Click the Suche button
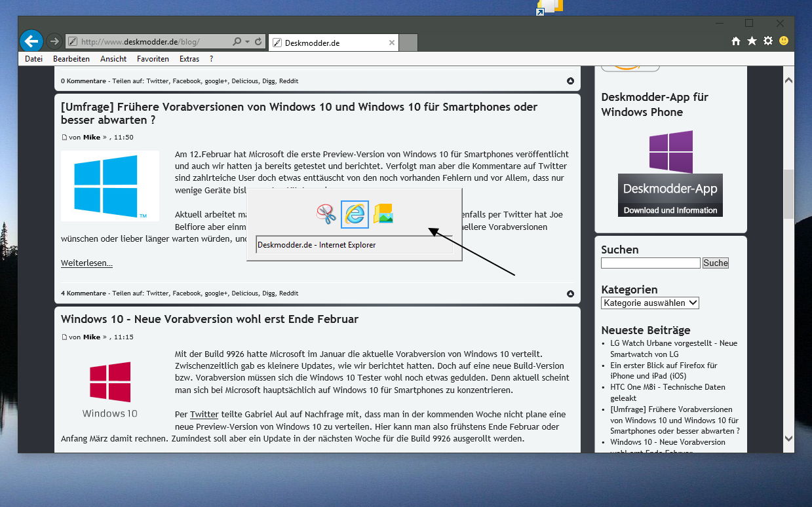Viewport: 812px width, 507px height. (x=716, y=263)
